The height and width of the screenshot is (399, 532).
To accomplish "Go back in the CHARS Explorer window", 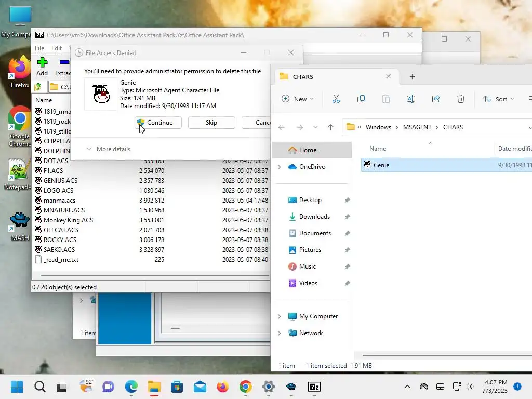I will [x=281, y=127].
